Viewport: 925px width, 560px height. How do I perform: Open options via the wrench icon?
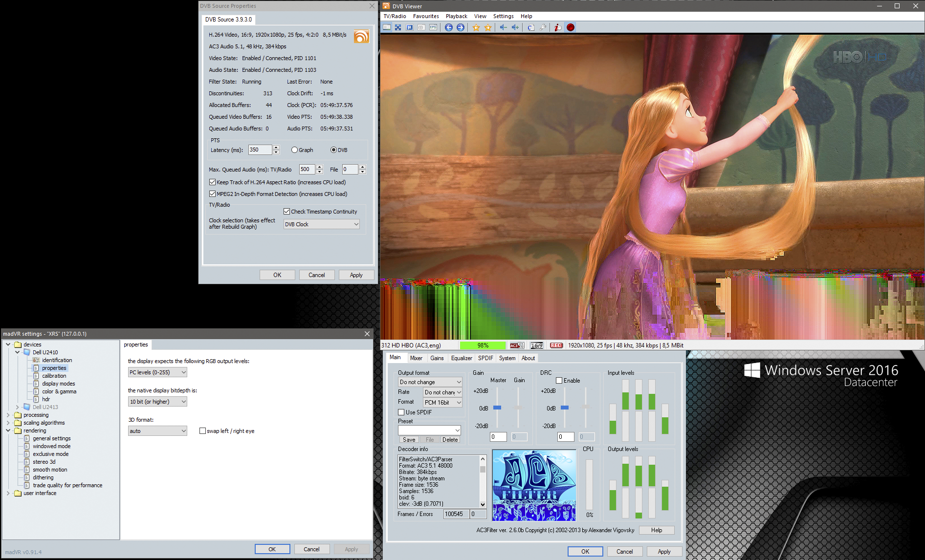tap(543, 27)
